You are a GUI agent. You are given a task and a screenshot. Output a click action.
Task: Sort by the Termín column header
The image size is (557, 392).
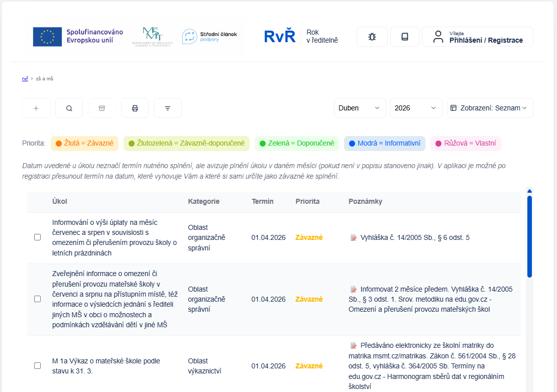tap(262, 201)
